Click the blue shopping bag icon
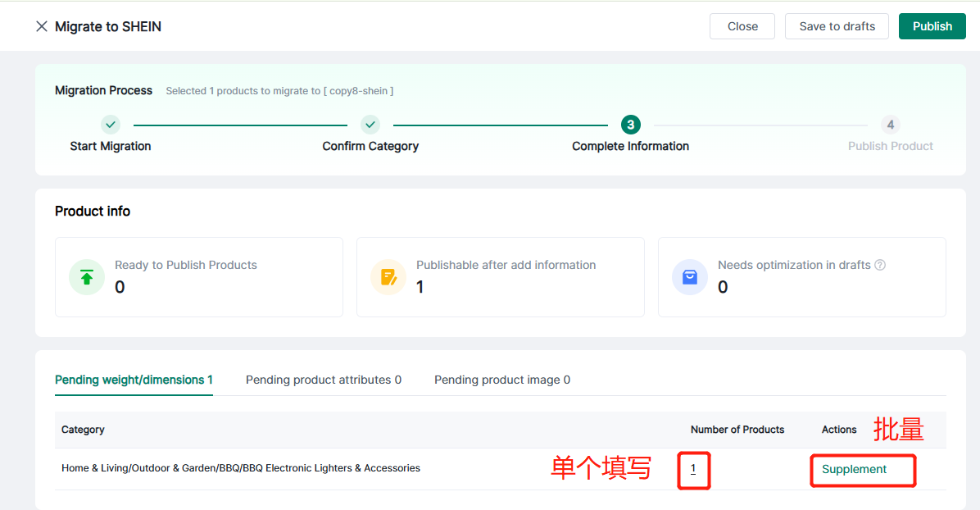The width and height of the screenshot is (980, 510). [x=690, y=277]
